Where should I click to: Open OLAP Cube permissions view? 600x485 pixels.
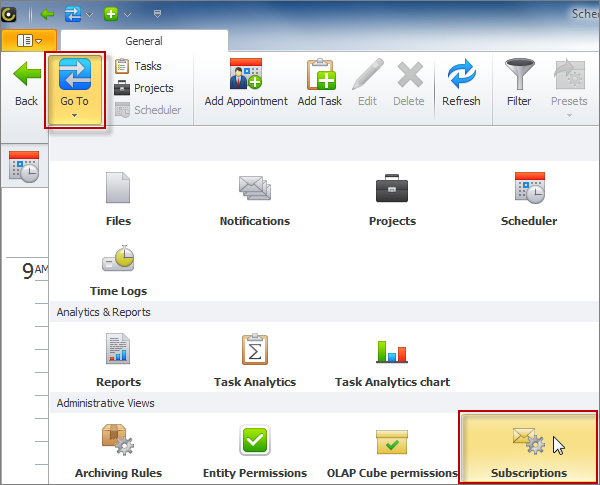(392, 448)
